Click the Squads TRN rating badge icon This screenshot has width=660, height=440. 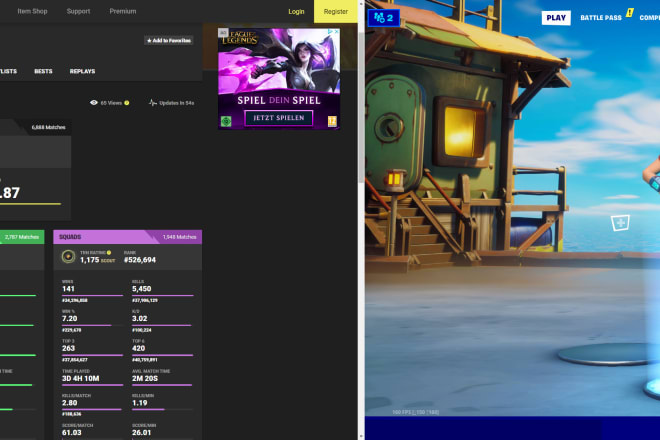click(66, 258)
